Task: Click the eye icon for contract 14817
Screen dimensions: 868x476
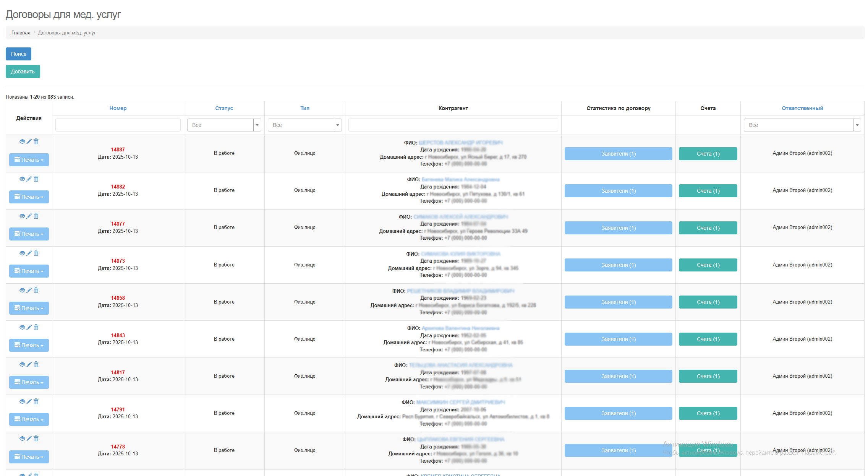Action: (x=22, y=364)
